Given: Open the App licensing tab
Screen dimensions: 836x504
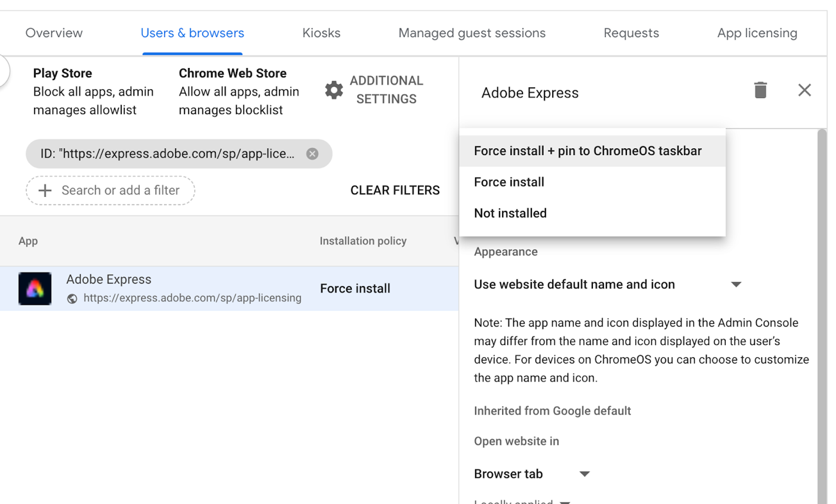Looking at the screenshot, I should point(757,33).
